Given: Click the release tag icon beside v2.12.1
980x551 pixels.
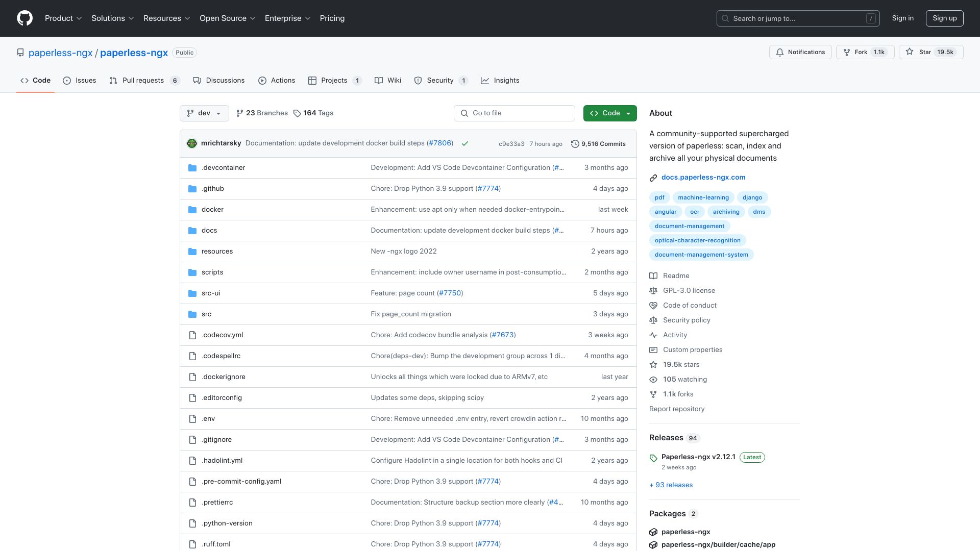Looking at the screenshot, I should pyautogui.click(x=653, y=458).
